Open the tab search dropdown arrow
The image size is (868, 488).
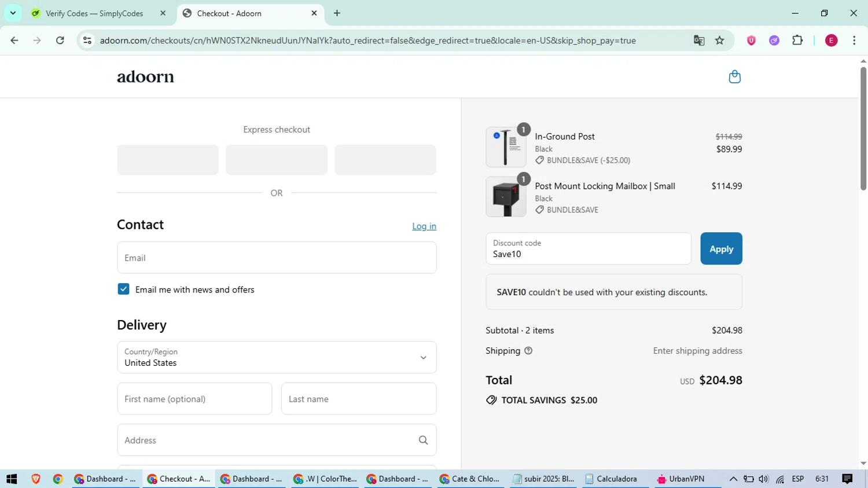pyautogui.click(x=13, y=13)
